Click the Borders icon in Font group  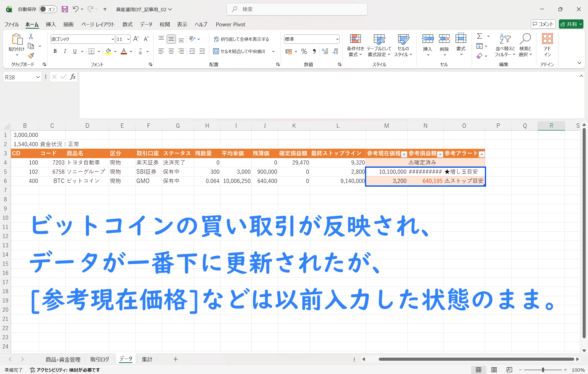pos(91,51)
